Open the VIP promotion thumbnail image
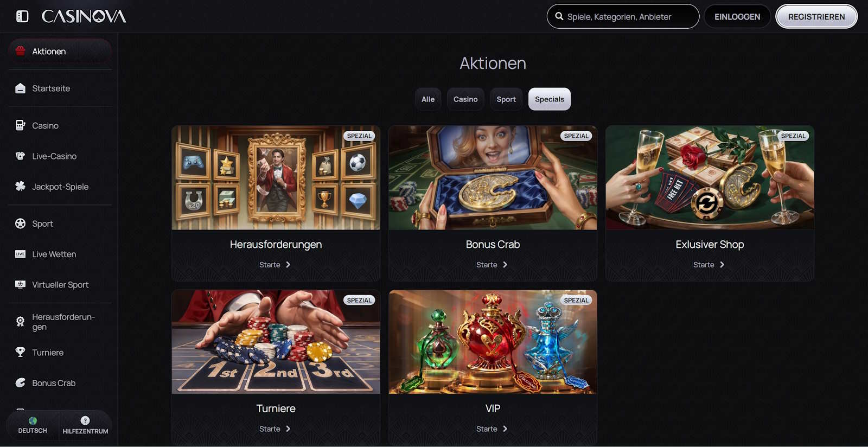The width and height of the screenshot is (868, 447). (493, 342)
